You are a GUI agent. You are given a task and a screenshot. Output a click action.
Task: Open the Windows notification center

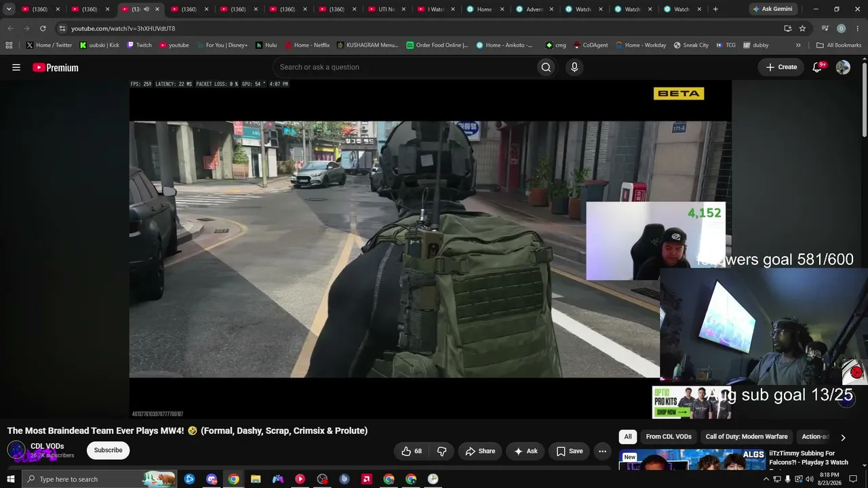pos(853,479)
